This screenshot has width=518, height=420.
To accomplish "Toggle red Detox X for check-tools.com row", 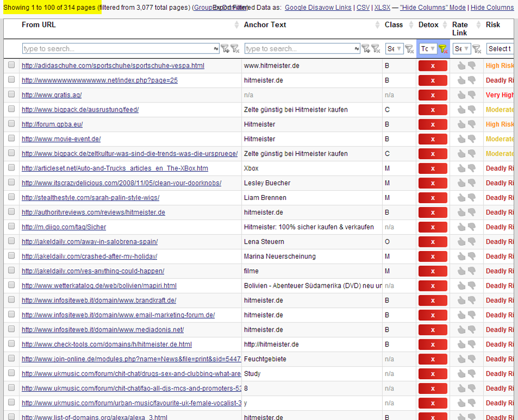I will click(433, 344).
